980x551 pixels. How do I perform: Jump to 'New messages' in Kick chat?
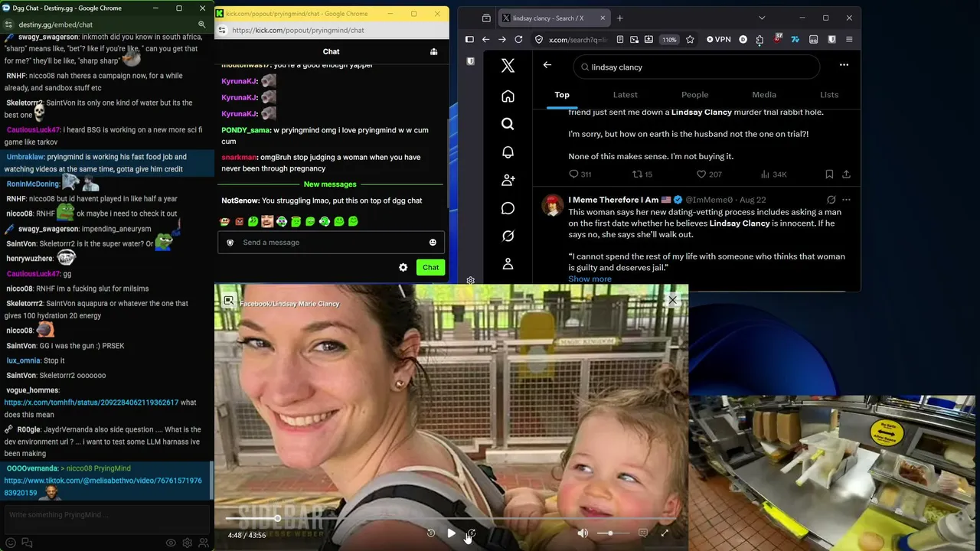(330, 184)
